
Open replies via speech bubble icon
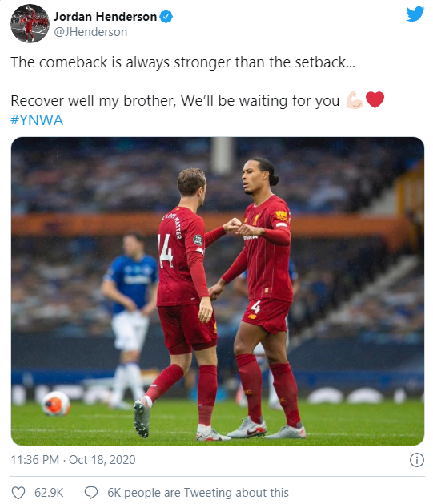click(x=91, y=493)
